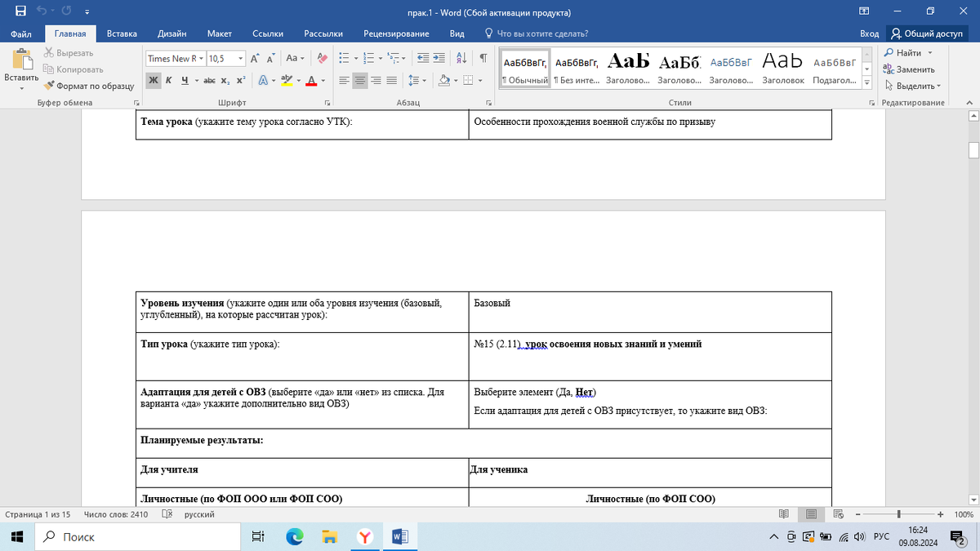980x551 pixels.
Task: Open Microsoft Edge from the taskbar
Action: click(x=294, y=536)
